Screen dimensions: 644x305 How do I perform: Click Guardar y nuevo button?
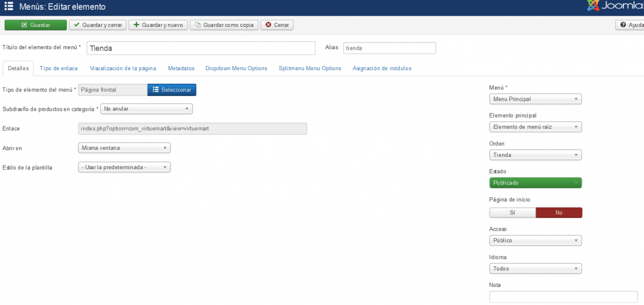pos(159,25)
